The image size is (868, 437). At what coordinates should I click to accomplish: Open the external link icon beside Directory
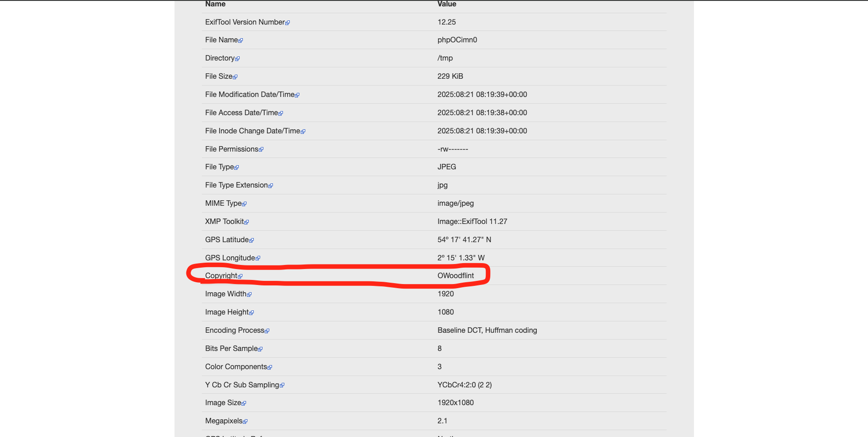coord(237,59)
